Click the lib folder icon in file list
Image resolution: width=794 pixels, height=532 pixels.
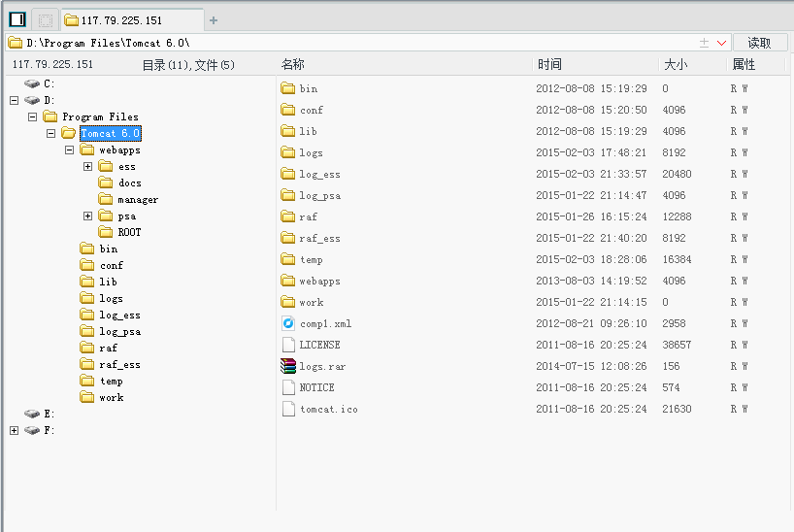[288, 131]
